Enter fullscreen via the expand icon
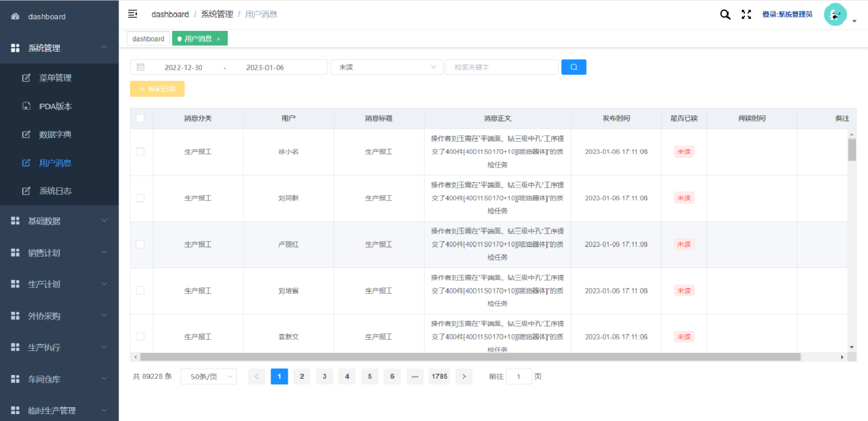 click(746, 13)
